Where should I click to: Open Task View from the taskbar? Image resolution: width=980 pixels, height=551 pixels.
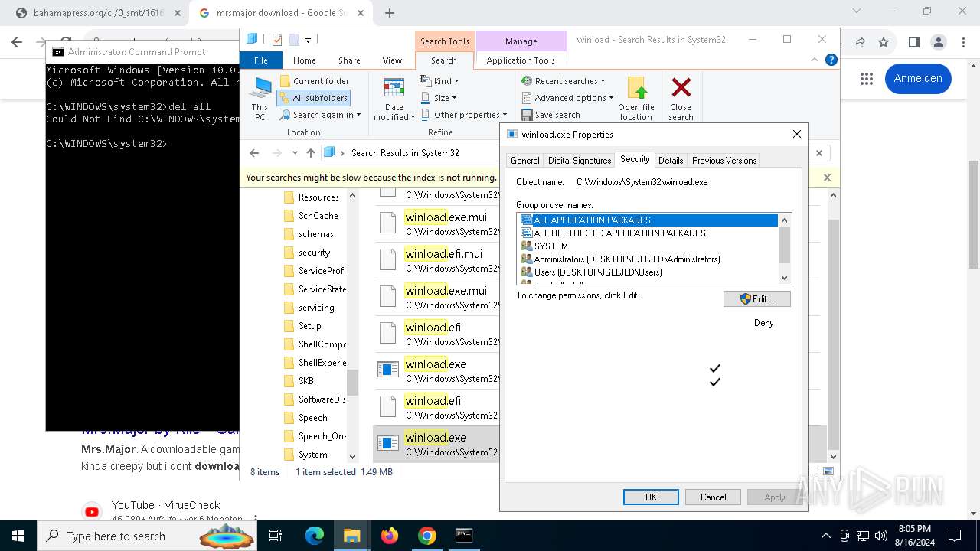click(276, 536)
